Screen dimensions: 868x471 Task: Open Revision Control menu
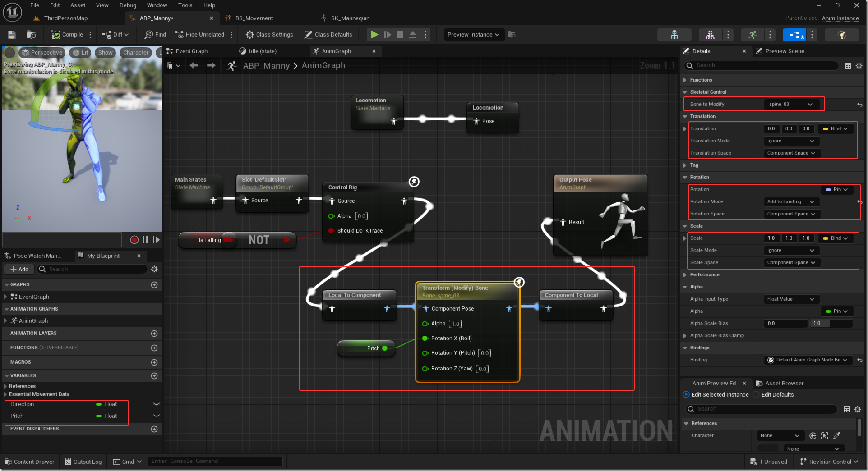point(829,462)
